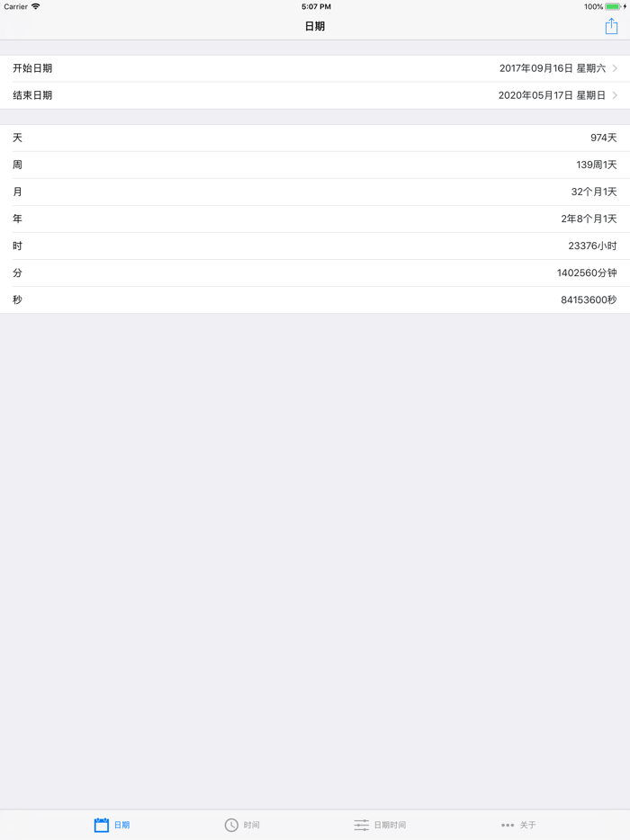Tap the battery icon in the status bar
This screenshot has height=840, width=630.
click(613, 6)
